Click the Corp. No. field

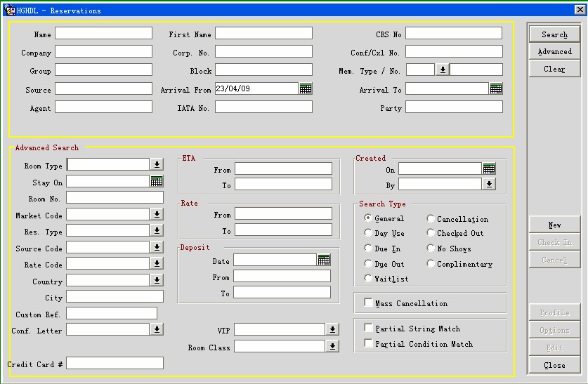pos(263,51)
